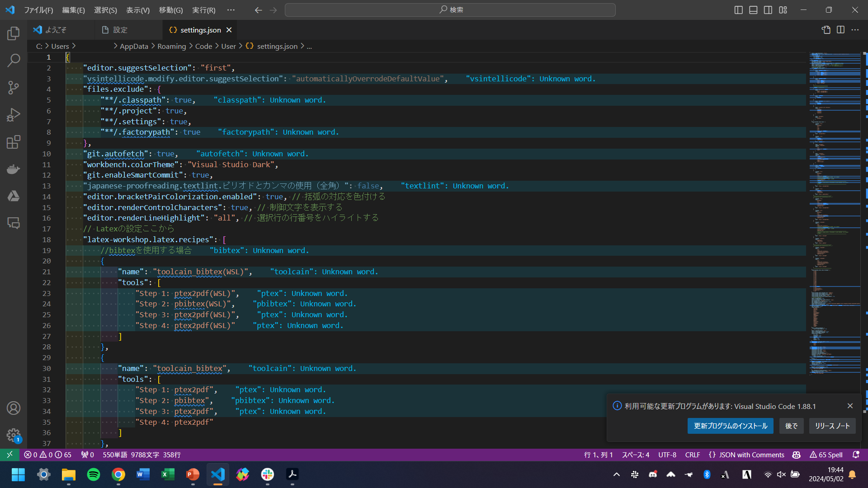Toggle the secondary side bar layout button
868x488 pixels.
768,10
